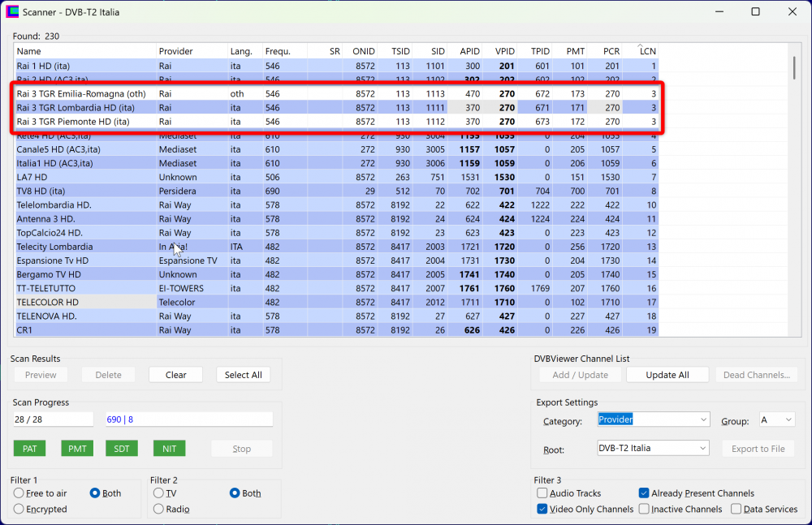The height and width of the screenshot is (525, 812).
Task: Select Free to air radio button
Action: tap(19, 493)
